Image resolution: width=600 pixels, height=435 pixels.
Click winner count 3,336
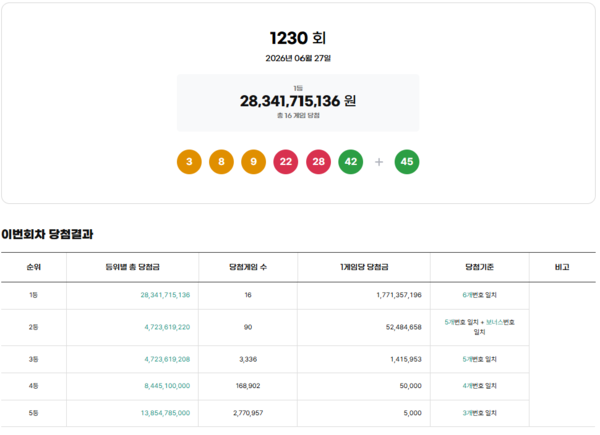coord(248,359)
